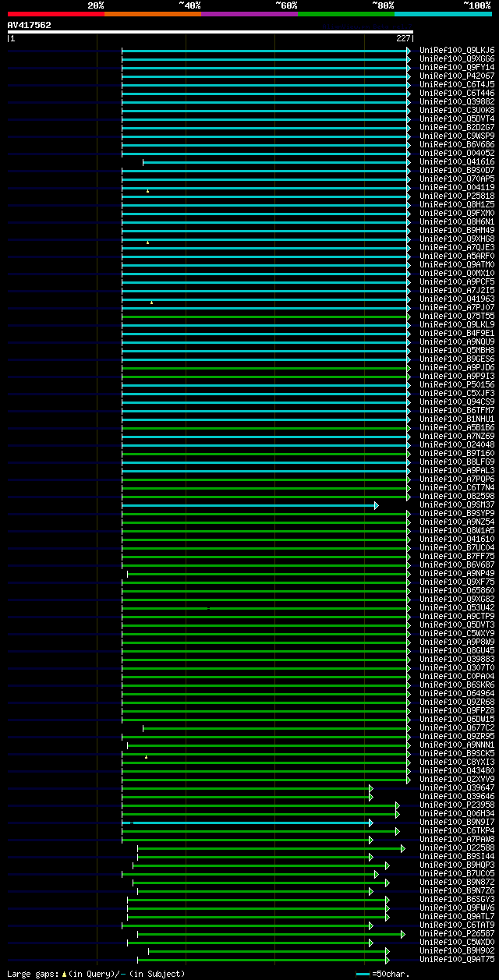Screen dimensions: 499x980
Task: Click the green ~80% legend color segment
Action: point(346,13)
